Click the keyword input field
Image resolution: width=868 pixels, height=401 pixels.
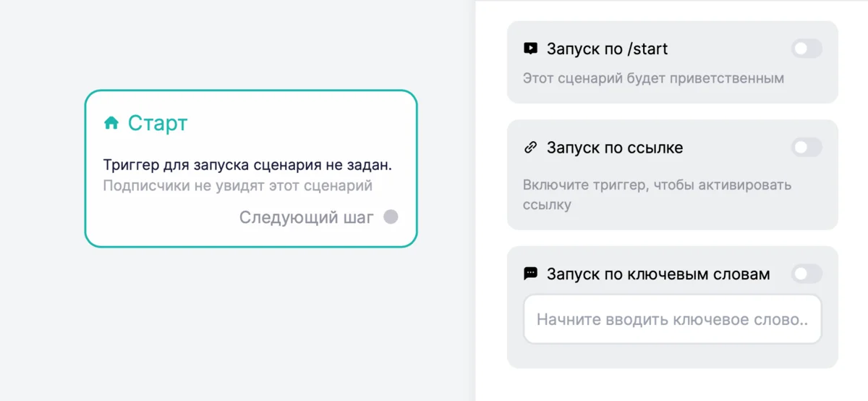(x=672, y=319)
